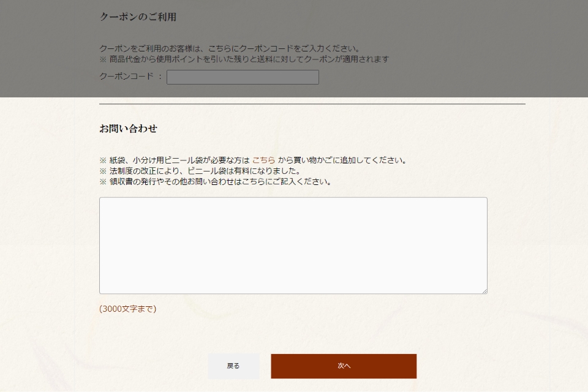
Task: Click the お問い合わせ message textarea
Action: pos(293,246)
